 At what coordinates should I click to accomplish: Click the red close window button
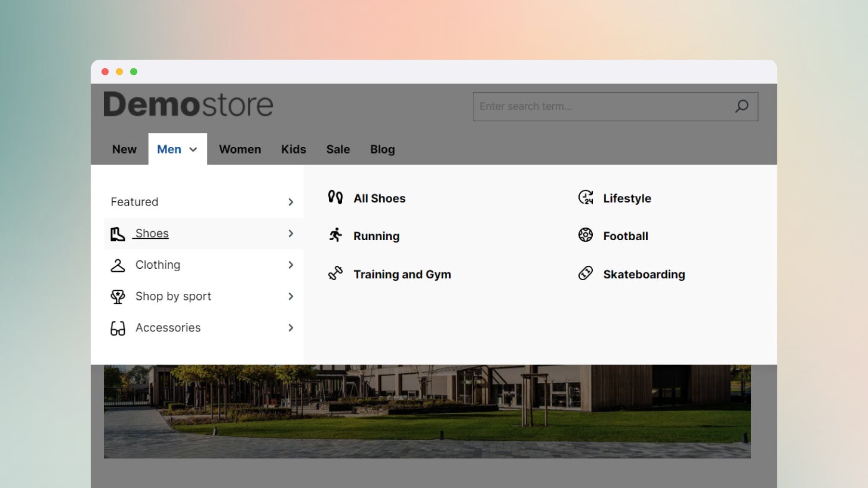(105, 72)
